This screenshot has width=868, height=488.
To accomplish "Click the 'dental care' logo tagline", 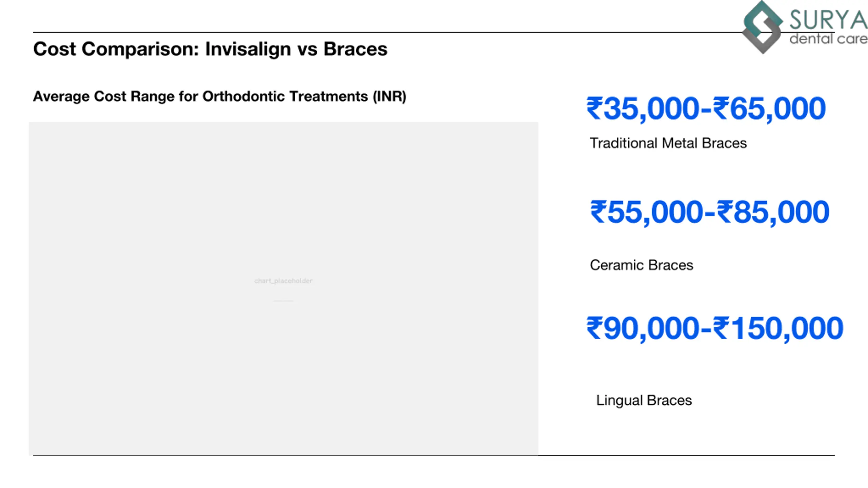I will tap(828, 39).
